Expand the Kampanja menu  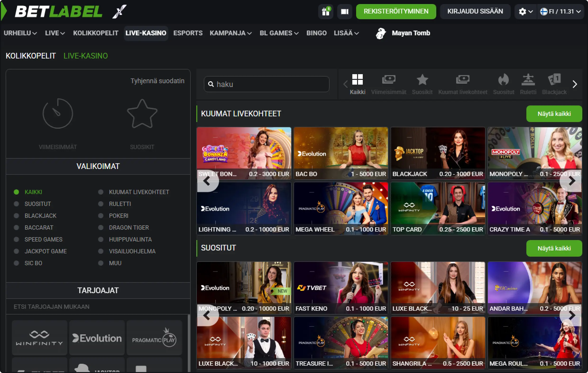pos(230,33)
